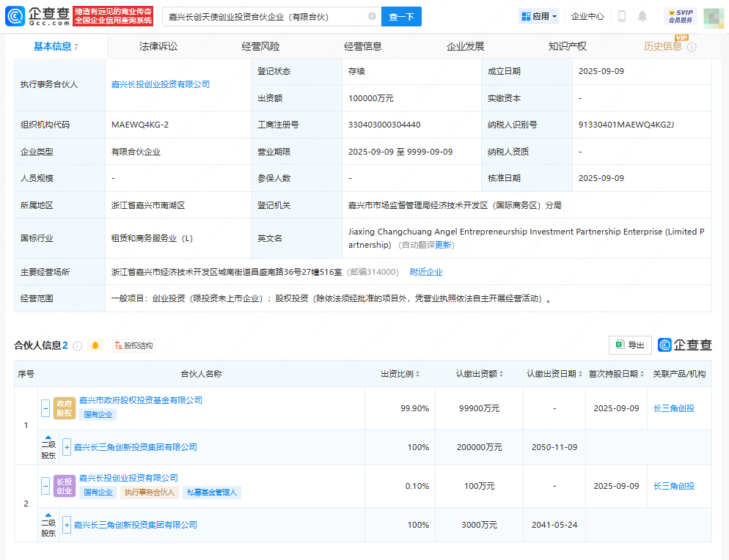Image resolution: width=729 pixels, height=560 pixels.
Task: Click the info icon next to 合伙人信息
Action: pyautogui.click(x=77, y=346)
